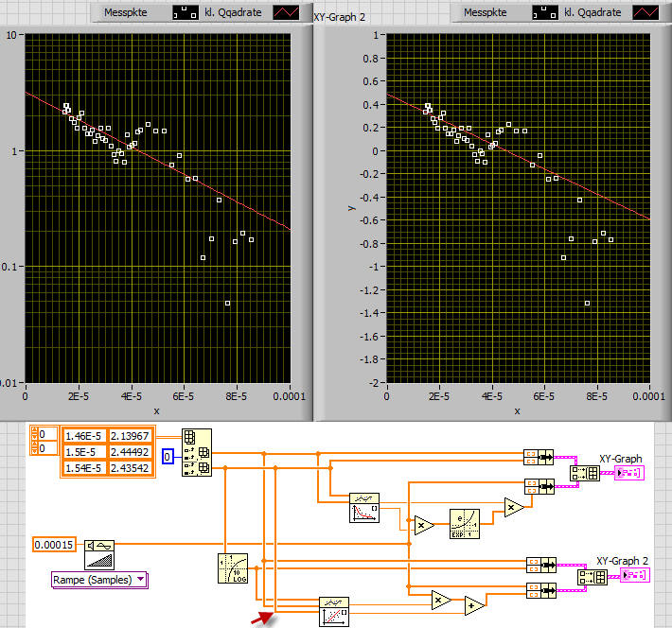Click the y-axis maximum 1 on XY-Graph 2
Screen dimensions: 672x628
pyautogui.click(x=376, y=35)
